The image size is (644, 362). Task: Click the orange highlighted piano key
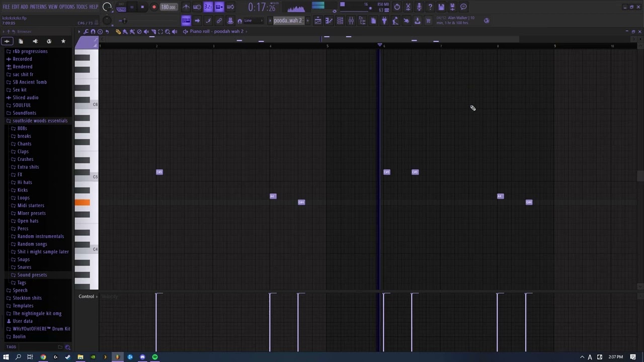pyautogui.click(x=83, y=203)
